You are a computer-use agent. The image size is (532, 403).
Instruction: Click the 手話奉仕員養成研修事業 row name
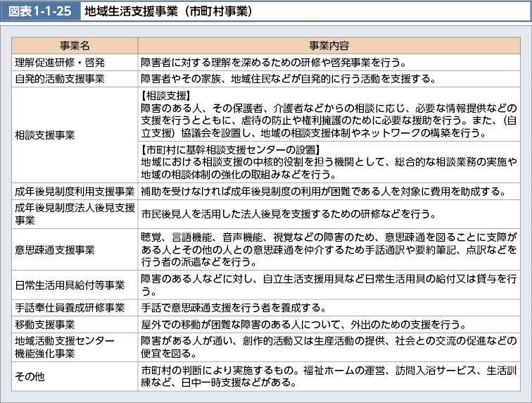70,307
